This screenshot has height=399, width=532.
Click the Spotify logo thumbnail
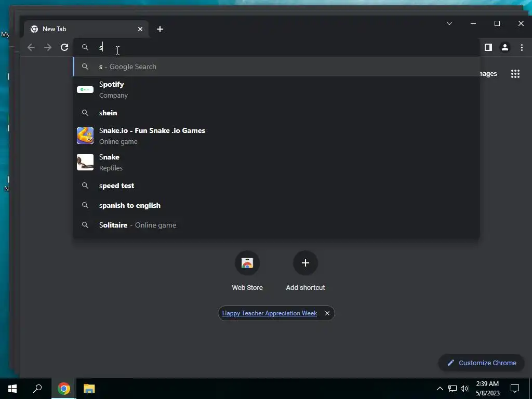(85, 89)
